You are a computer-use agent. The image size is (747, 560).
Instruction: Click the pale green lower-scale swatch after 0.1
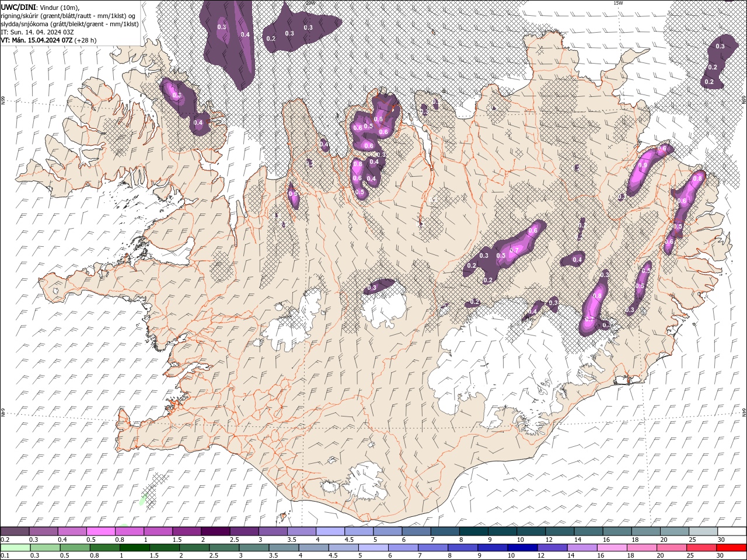(x=15, y=548)
